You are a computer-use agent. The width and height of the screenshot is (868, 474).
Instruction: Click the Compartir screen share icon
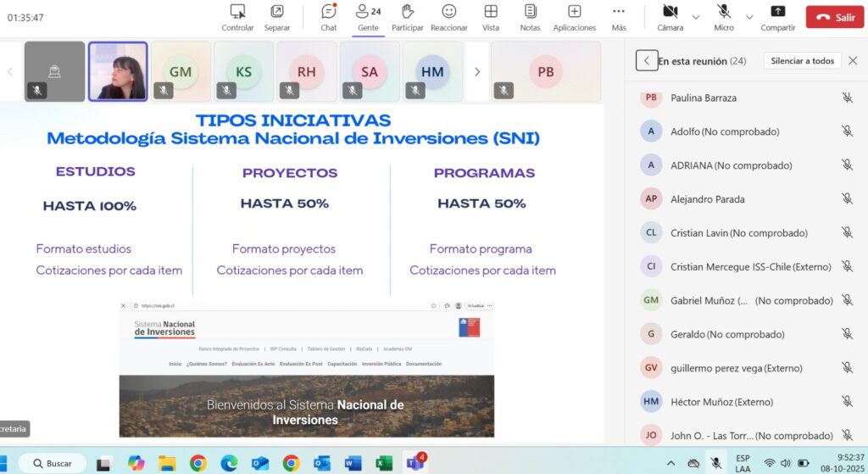[x=777, y=12]
